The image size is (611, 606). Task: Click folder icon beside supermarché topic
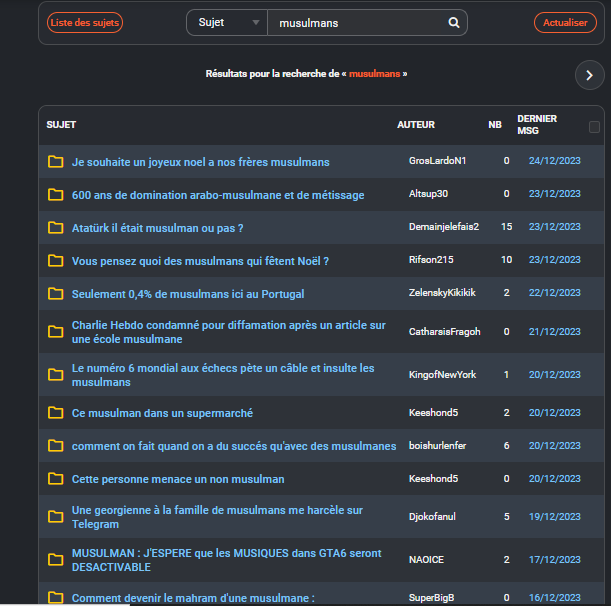56,413
